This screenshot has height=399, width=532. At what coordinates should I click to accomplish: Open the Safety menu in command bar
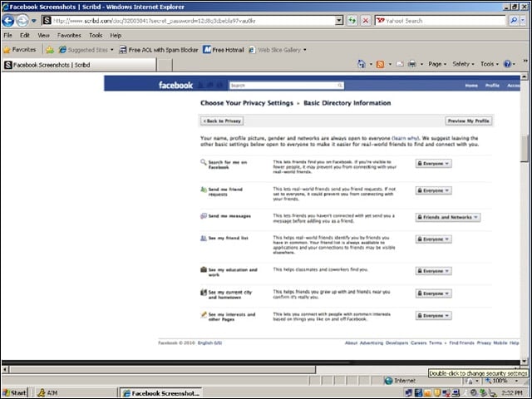coord(463,64)
